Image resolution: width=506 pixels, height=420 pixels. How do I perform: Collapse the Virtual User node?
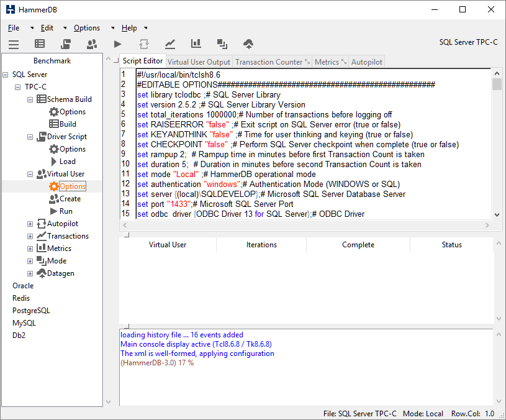point(30,175)
